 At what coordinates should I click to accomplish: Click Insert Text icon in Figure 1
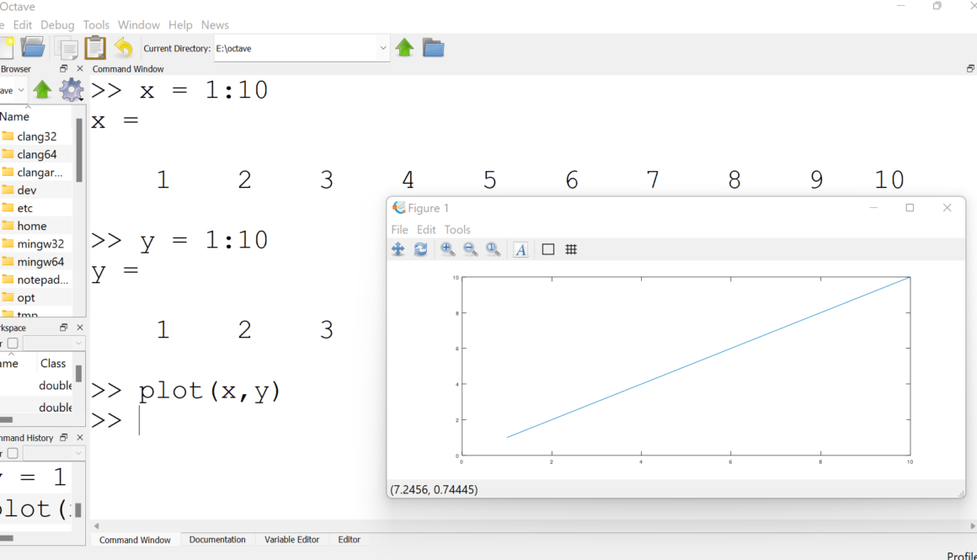pos(521,250)
